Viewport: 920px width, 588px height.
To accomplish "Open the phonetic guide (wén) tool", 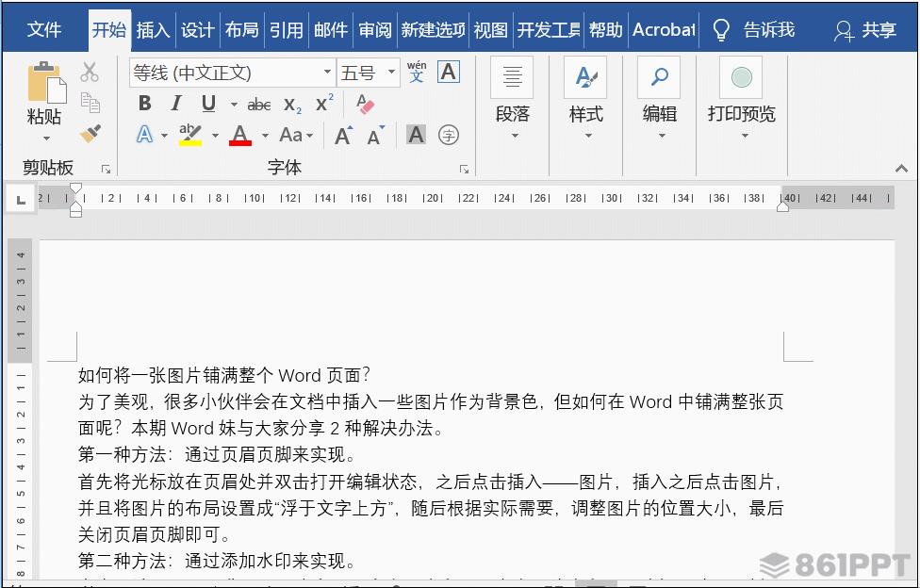I will pyautogui.click(x=417, y=73).
